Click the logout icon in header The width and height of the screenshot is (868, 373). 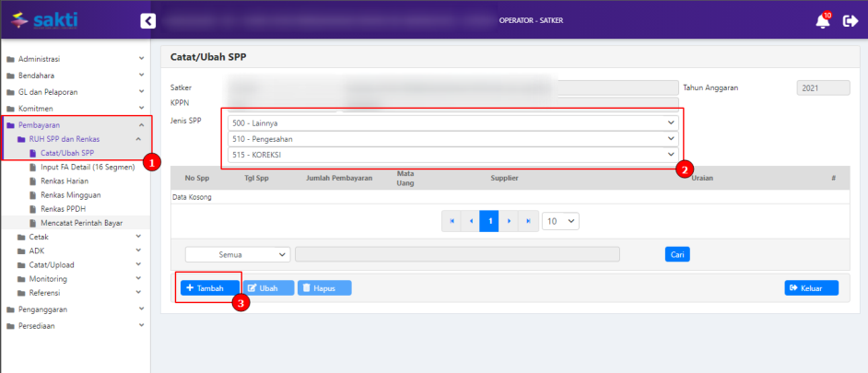pyautogui.click(x=850, y=20)
